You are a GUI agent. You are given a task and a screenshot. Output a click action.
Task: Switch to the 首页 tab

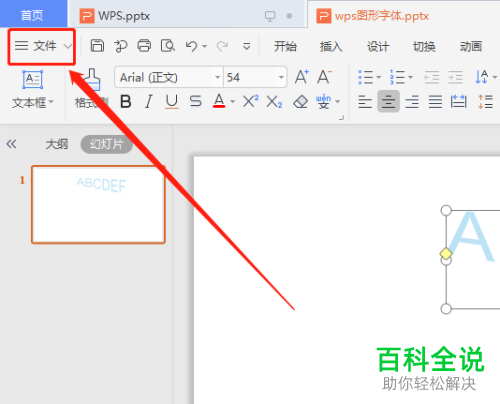[x=32, y=15]
